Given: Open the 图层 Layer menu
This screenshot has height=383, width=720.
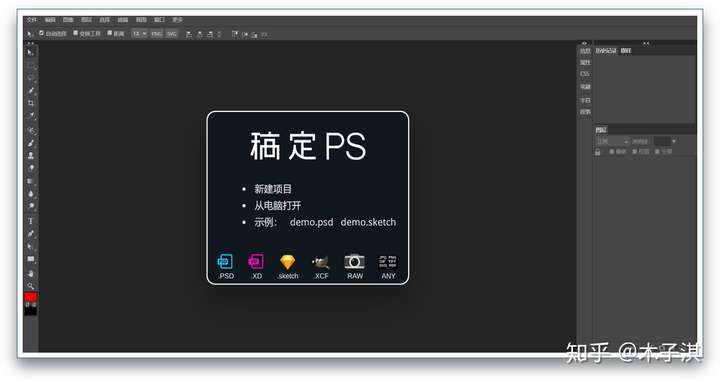Looking at the screenshot, I should coord(86,20).
